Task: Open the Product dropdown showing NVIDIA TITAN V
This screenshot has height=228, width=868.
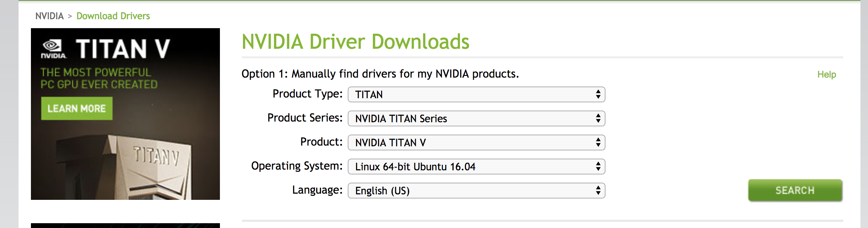Action: click(x=476, y=142)
